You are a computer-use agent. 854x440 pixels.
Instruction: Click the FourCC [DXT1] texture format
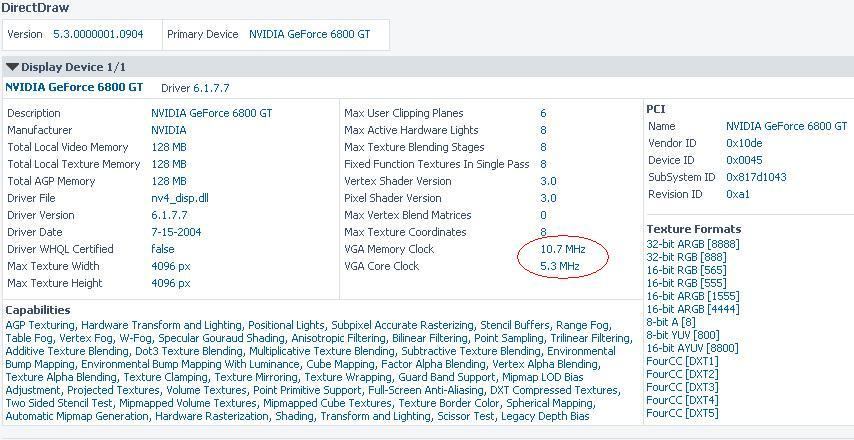point(682,361)
